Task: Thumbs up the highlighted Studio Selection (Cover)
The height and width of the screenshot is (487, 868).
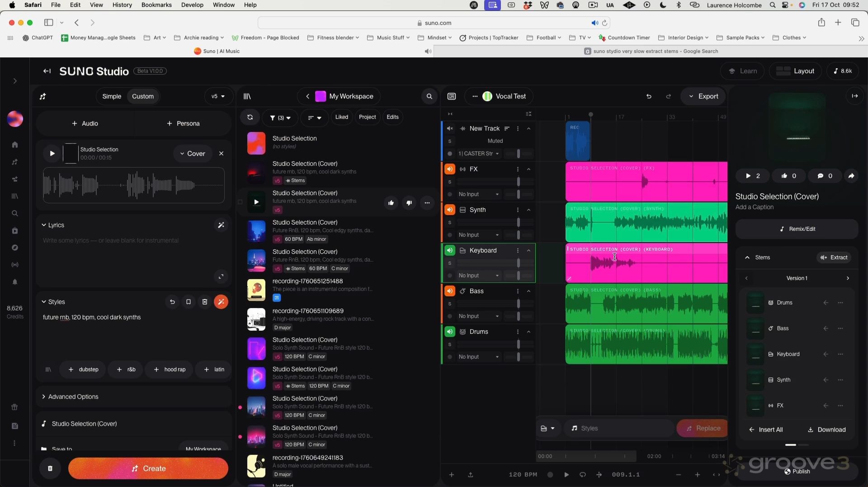Action: click(391, 203)
